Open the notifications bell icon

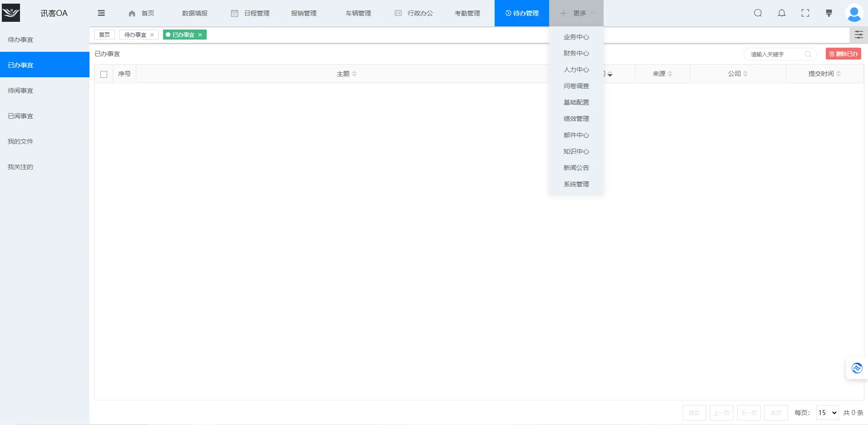(782, 13)
